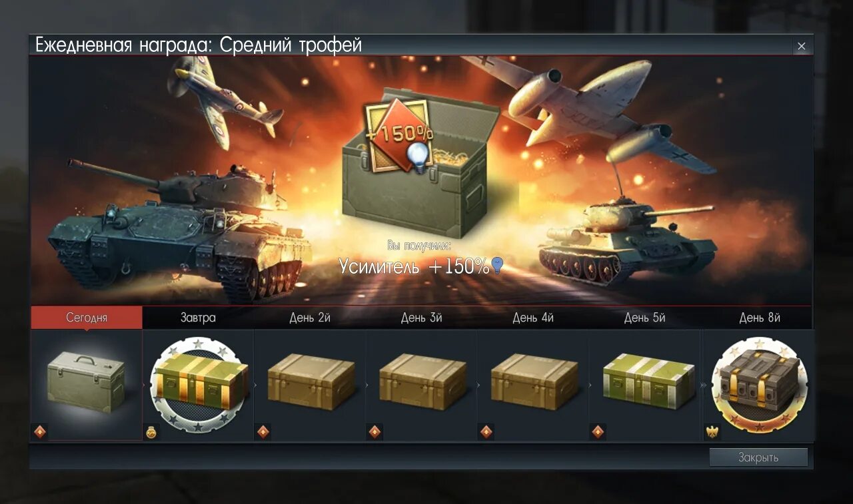Click the Закрыть button

pos(758,457)
